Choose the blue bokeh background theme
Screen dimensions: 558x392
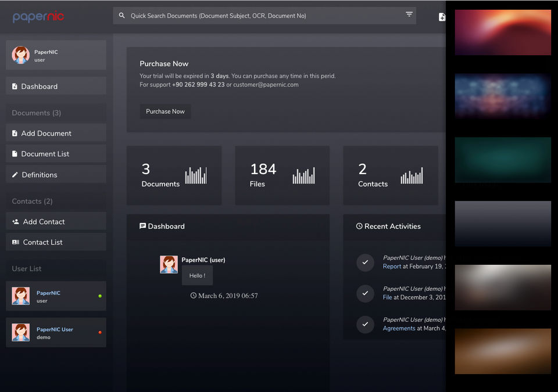tap(503, 96)
